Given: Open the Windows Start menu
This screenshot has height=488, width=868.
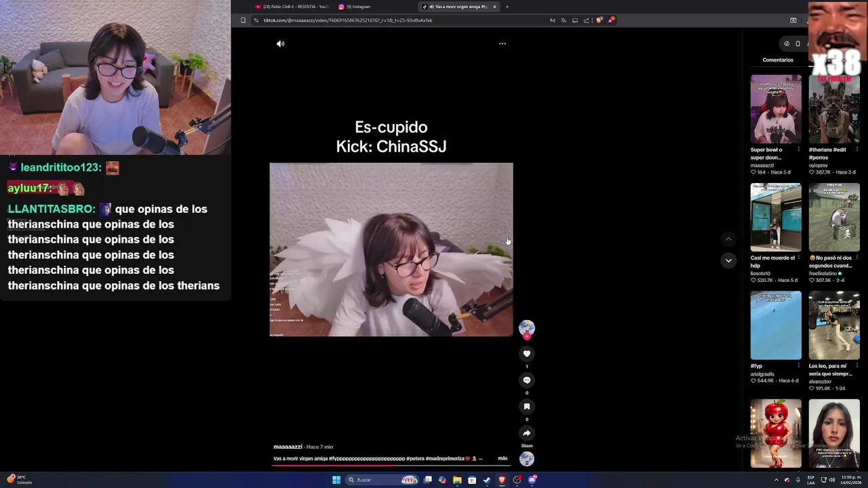Looking at the screenshot, I should 336,480.
